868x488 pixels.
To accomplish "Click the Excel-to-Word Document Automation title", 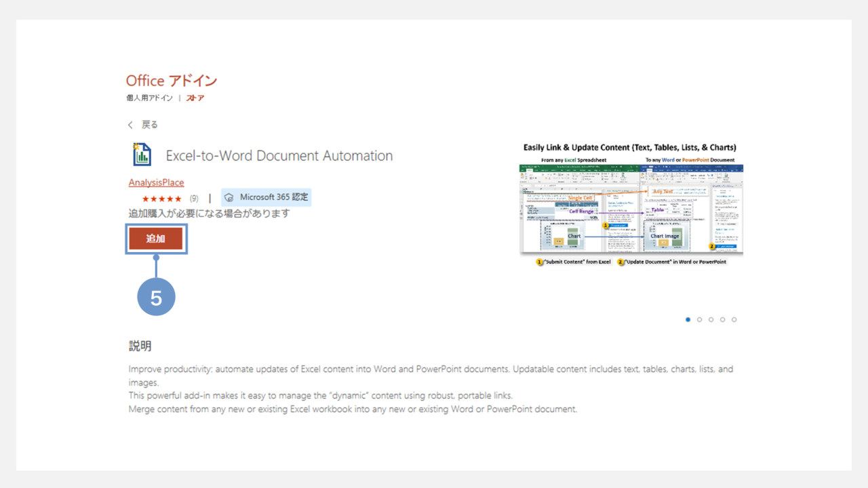I will (279, 156).
